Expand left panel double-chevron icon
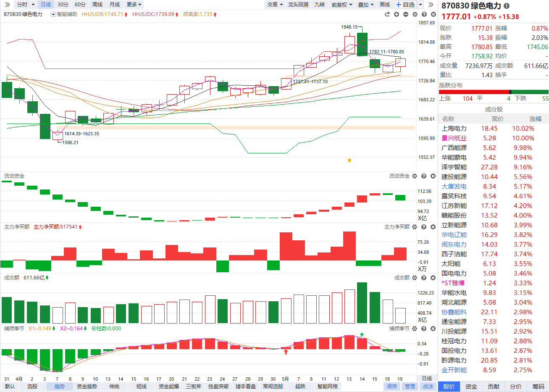The width and height of the screenshot is (549, 392). coord(7,5)
